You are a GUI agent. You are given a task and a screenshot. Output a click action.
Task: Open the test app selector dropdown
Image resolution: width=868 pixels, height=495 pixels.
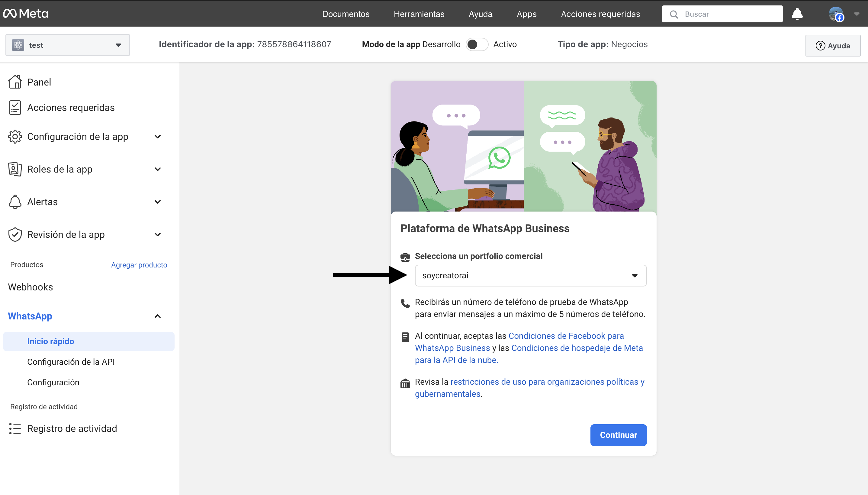click(x=67, y=45)
